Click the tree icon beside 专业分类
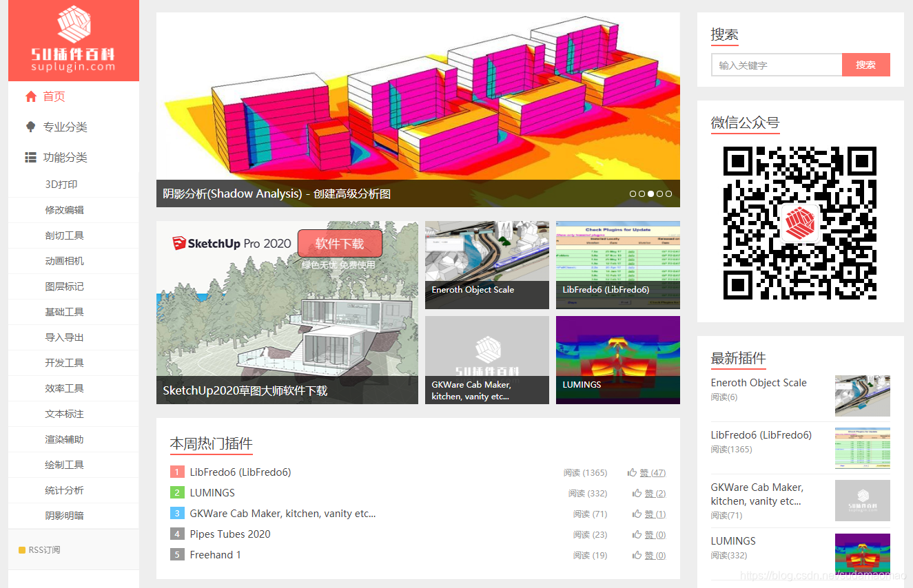913x588 pixels. 31,127
